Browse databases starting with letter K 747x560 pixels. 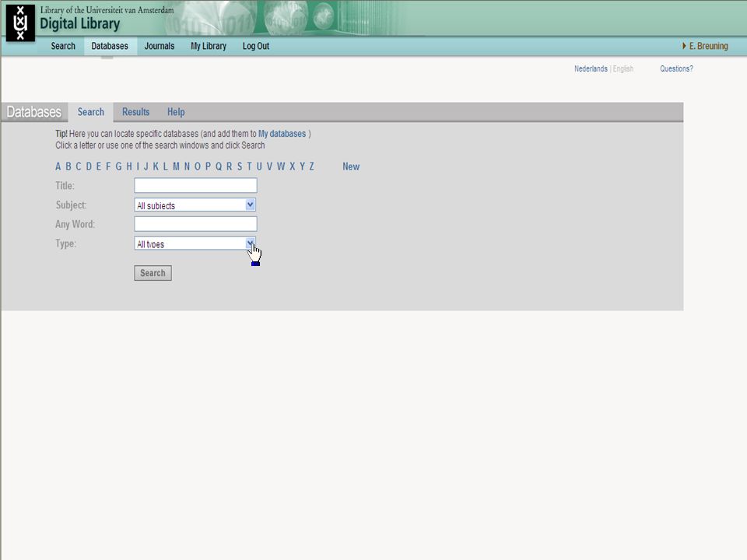(156, 166)
